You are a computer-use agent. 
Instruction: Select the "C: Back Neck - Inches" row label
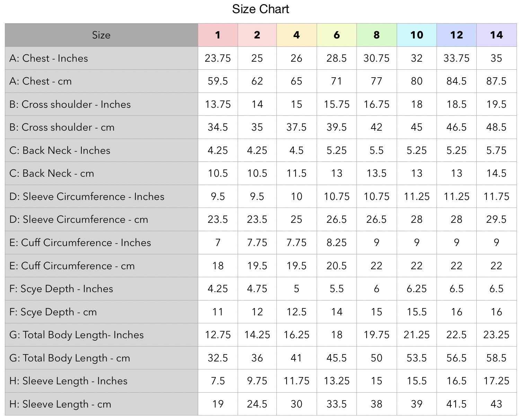[x=60, y=150]
